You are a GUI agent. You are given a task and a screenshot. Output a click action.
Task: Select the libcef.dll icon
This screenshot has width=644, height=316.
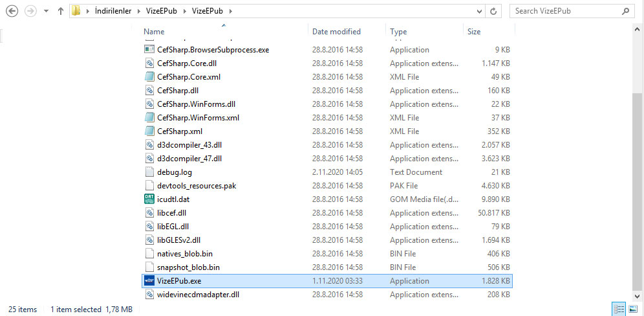(x=149, y=212)
